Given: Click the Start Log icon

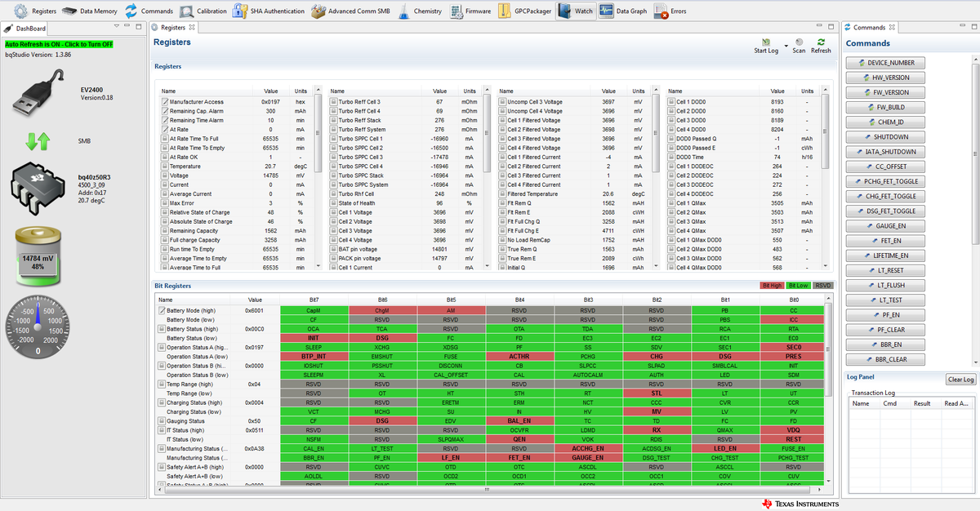Looking at the screenshot, I should (x=765, y=41).
